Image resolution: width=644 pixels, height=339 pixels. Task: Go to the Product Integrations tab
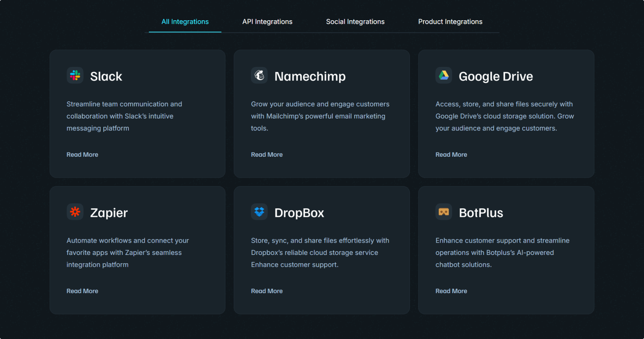[x=450, y=22]
